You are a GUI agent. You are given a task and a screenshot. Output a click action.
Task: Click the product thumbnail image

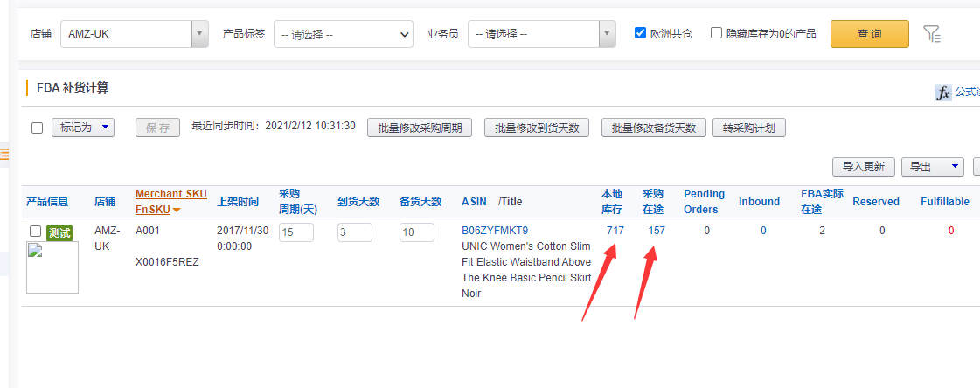coord(52,267)
